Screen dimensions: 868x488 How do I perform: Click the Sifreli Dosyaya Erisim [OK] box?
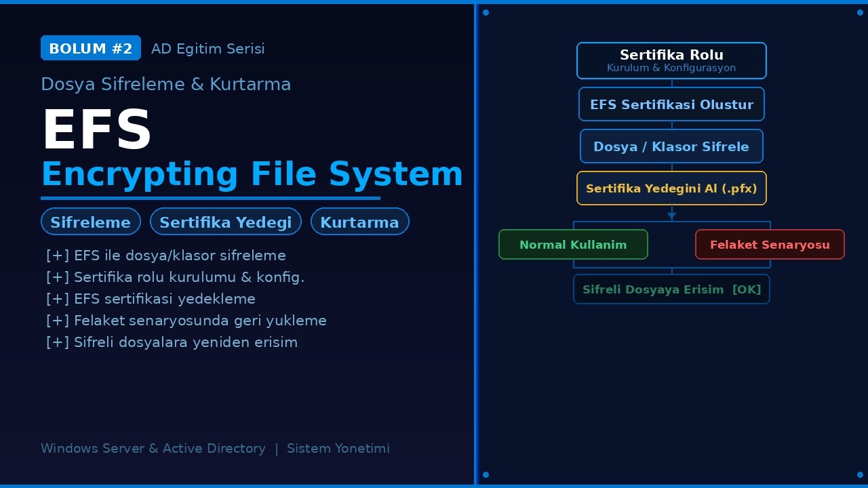coord(671,289)
